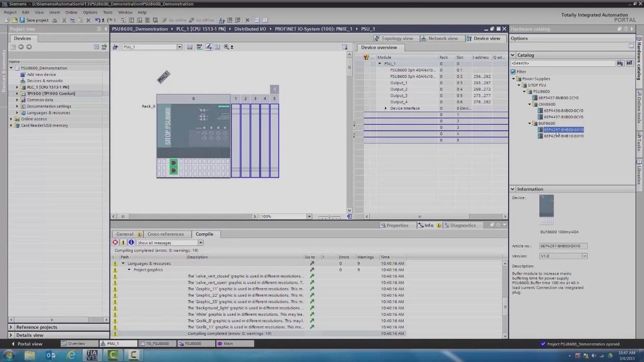Image resolution: width=644 pixels, height=362 pixels.
Task: Click the file explorer taskbar icon
Action: tap(30, 355)
